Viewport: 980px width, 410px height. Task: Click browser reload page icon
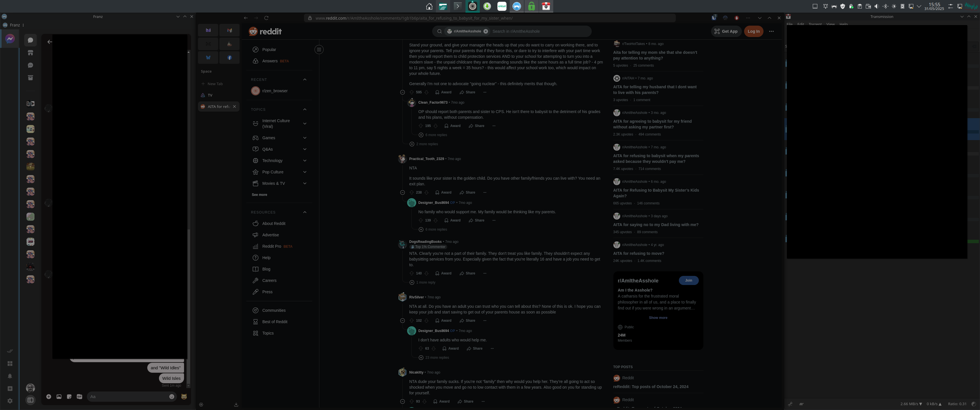(266, 18)
